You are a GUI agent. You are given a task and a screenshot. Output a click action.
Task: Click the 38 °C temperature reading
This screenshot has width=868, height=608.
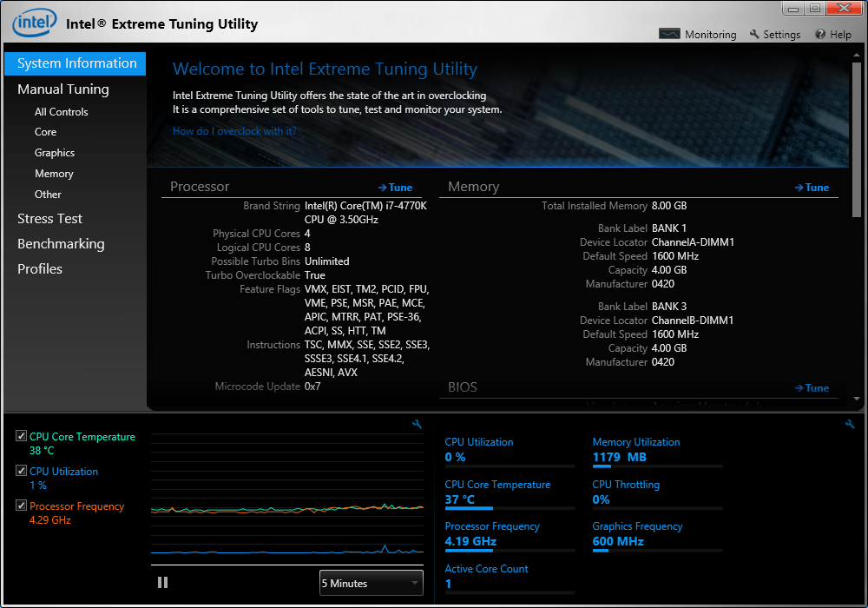(x=42, y=451)
